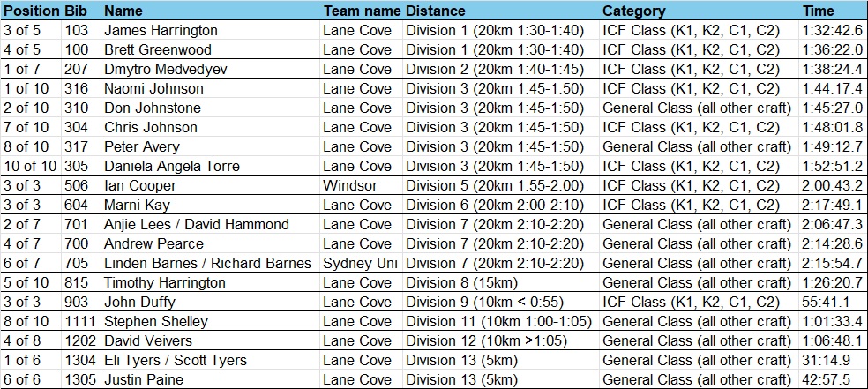
Task: Click the Position column header
Action: coord(31,11)
